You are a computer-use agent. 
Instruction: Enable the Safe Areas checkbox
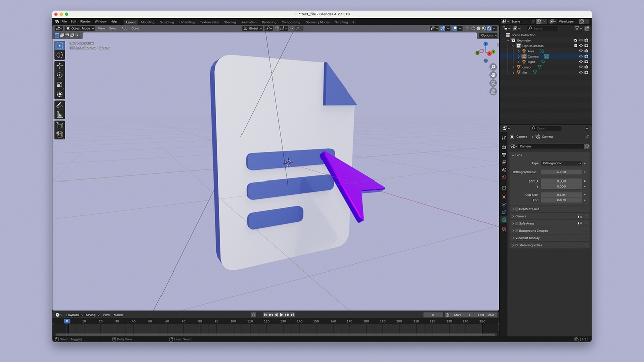pos(517,223)
